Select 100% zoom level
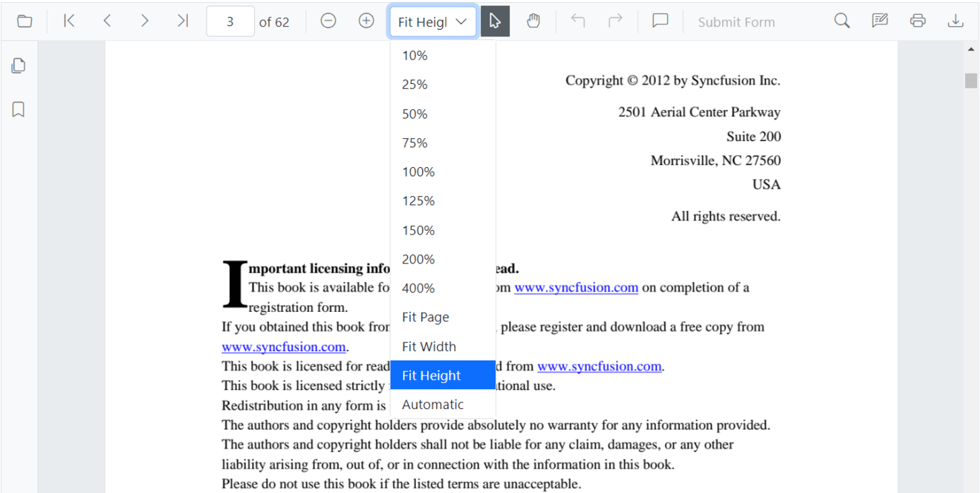This screenshot has width=980, height=493. [x=443, y=172]
